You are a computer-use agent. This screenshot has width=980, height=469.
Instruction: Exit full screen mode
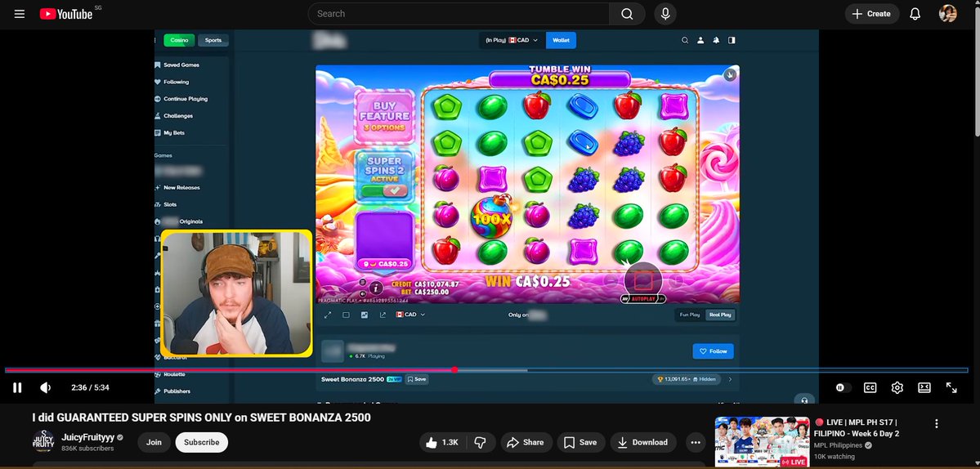[951, 388]
